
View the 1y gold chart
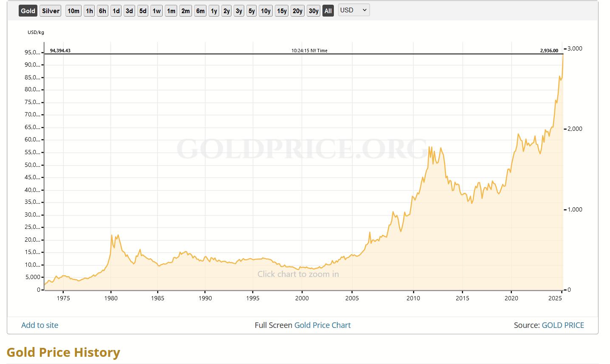[x=214, y=11]
